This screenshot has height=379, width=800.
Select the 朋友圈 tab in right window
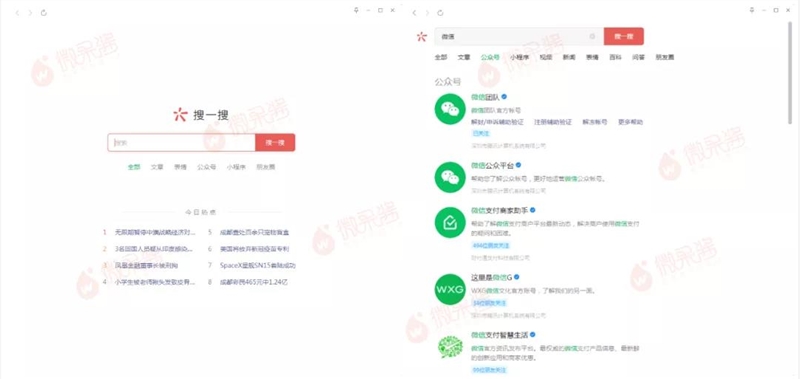pos(664,57)
